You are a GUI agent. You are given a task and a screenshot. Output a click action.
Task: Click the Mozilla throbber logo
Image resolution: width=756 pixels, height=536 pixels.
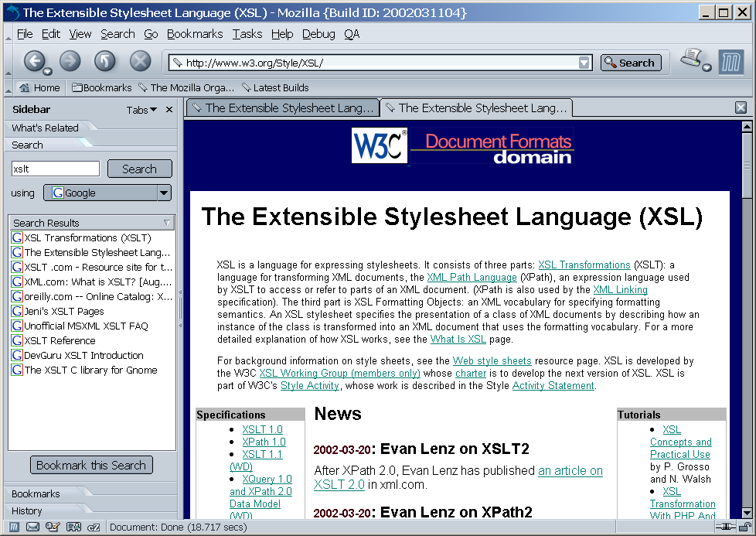(x=731, y=62)
